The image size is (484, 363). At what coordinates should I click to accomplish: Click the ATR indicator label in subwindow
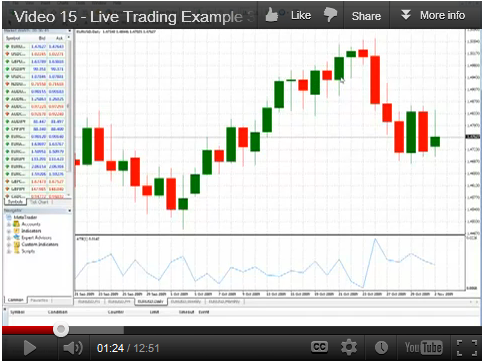(88, 239)
